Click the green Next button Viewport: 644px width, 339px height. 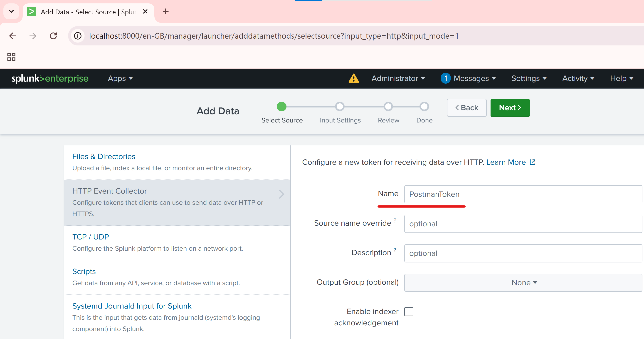pos(510,107)
